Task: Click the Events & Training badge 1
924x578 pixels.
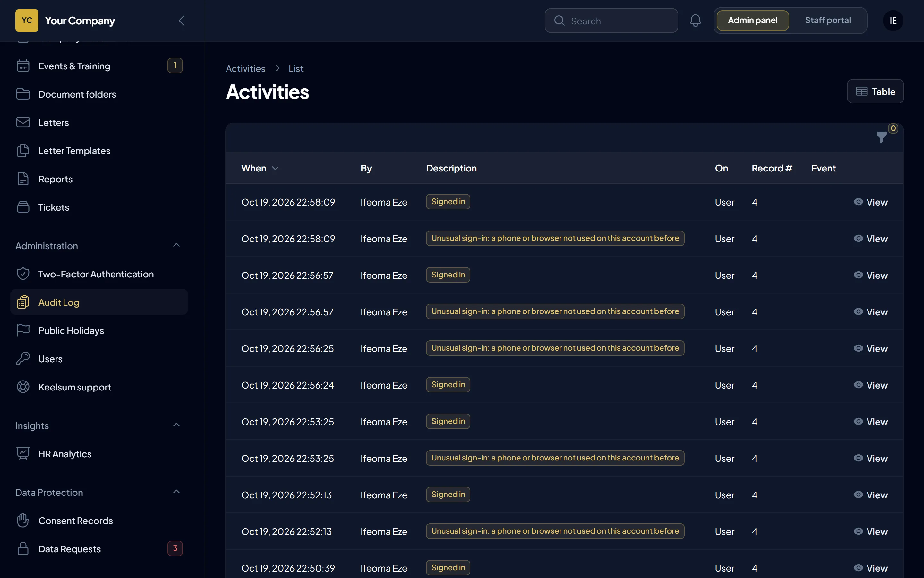Action: pos(175,66)
